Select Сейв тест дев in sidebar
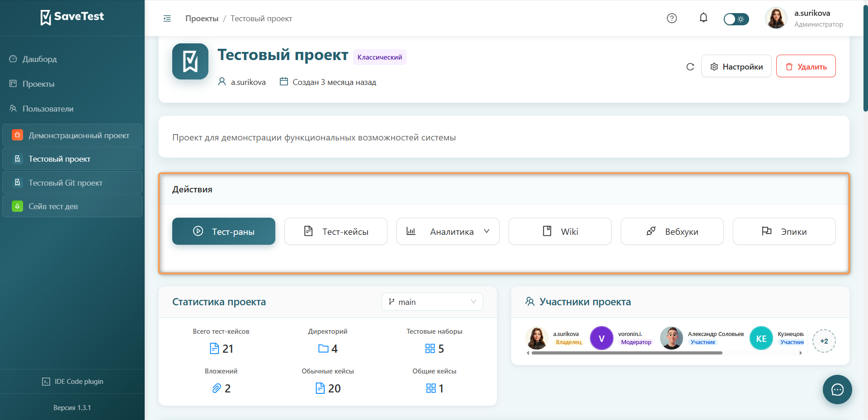 72,206
